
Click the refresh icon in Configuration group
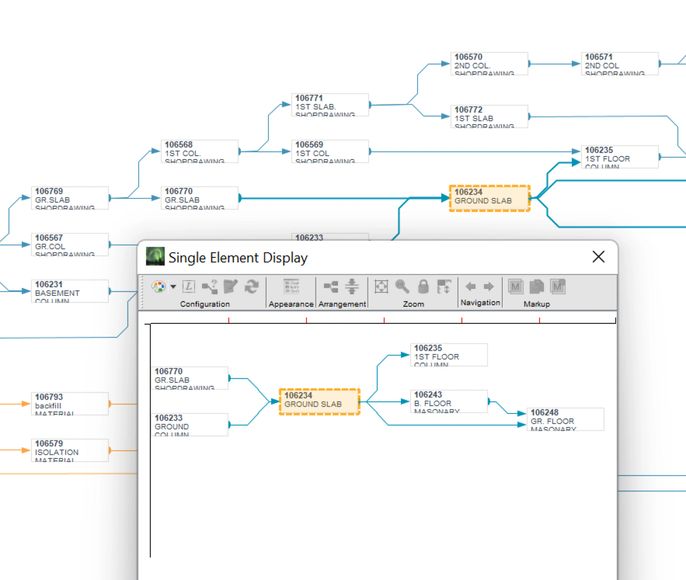pyautogui.click(x=251, y=286)
